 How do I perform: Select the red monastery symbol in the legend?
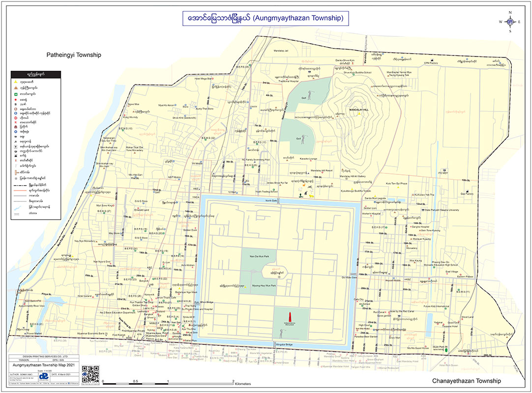coord(16,88)
